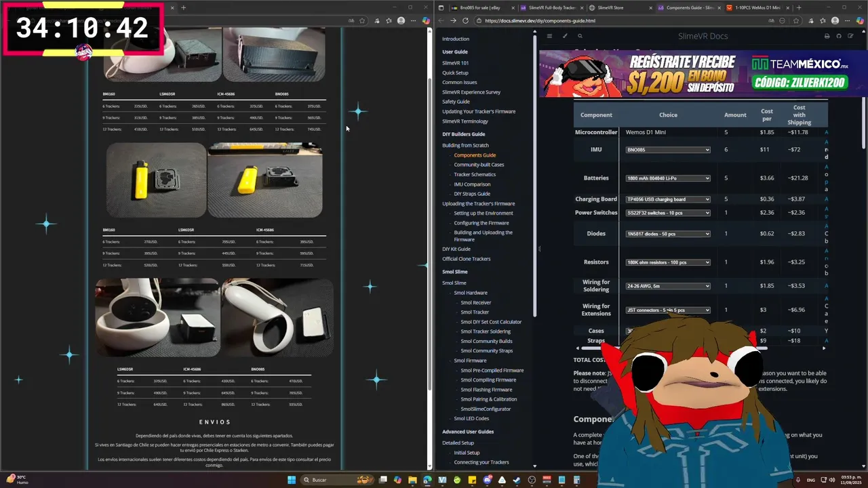Switch to SlimeVR Full-Body Tracker tab
Image resolution: width=868 pixels, height=488 pixels.
(x=551, y=7)
